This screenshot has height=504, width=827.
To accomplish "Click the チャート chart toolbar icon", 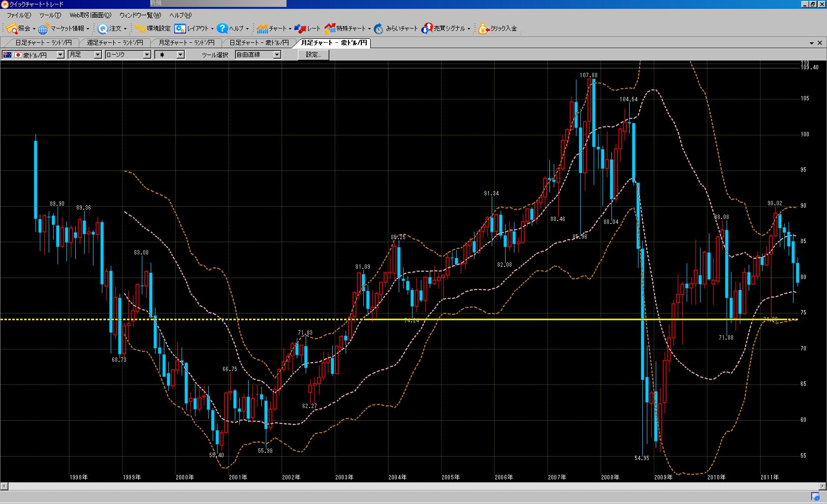I will 262,29.
